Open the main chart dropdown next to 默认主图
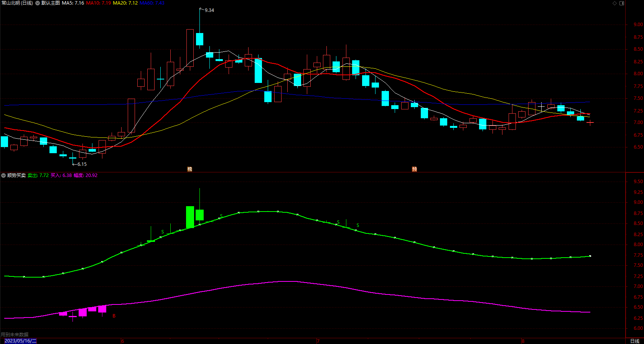644x344 pixels. (38, 3)
